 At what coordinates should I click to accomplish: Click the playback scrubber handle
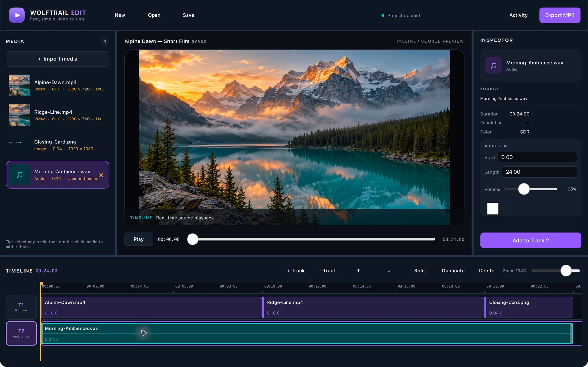coord(193,239)
